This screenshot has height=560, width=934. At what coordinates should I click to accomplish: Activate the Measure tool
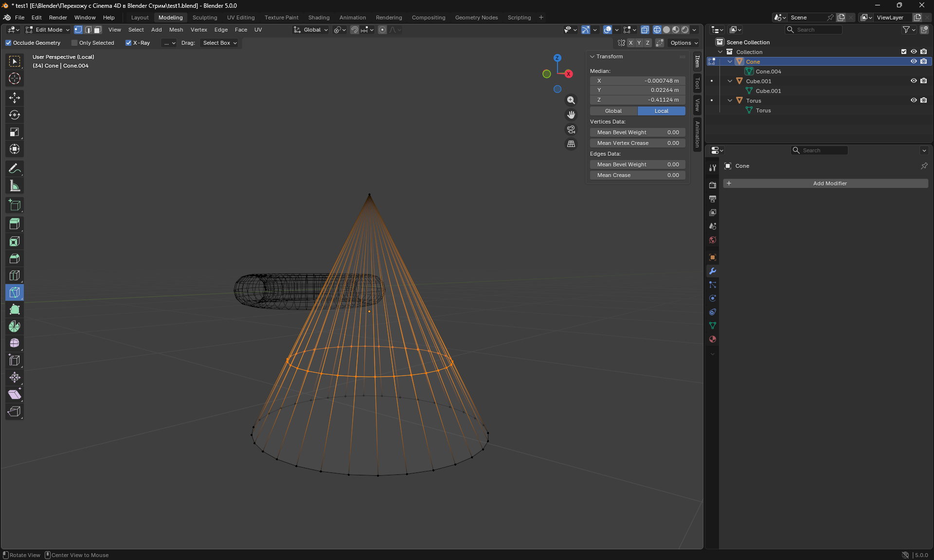pyautogui.click(x=15, y=186)
